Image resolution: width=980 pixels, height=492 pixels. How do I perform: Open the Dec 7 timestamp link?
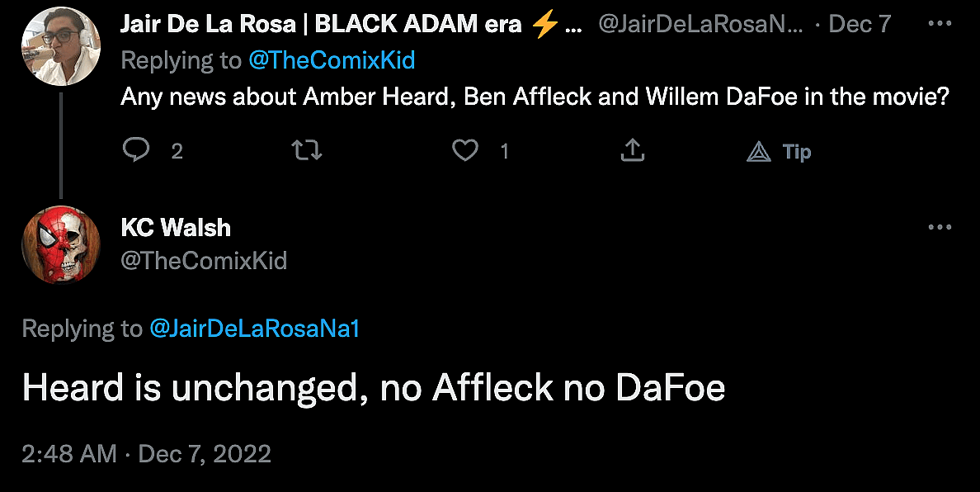click(x=860, y=25)
